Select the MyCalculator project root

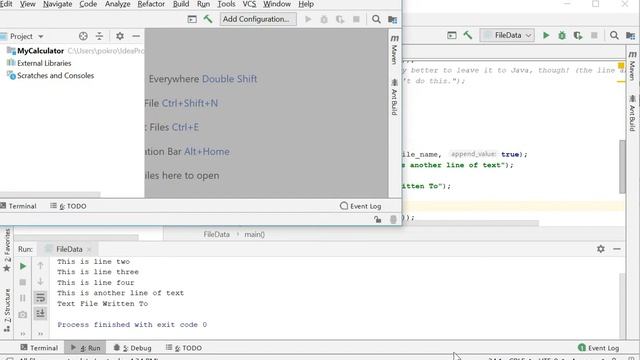[x=40, y=51]
